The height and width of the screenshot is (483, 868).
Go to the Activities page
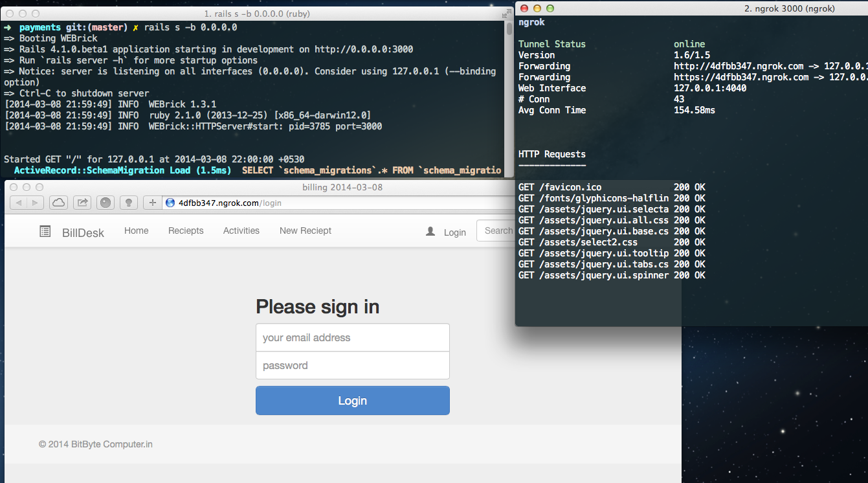241,230
